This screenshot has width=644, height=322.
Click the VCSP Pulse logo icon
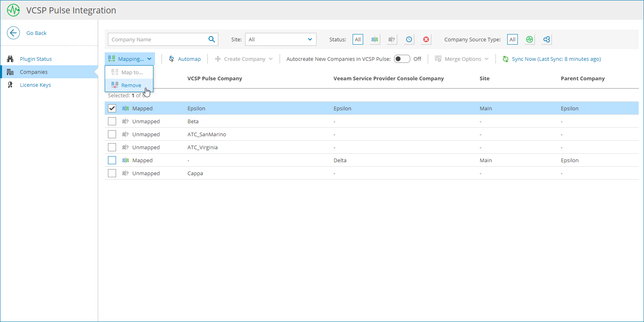pyautogui.click(x=13, y=10)
